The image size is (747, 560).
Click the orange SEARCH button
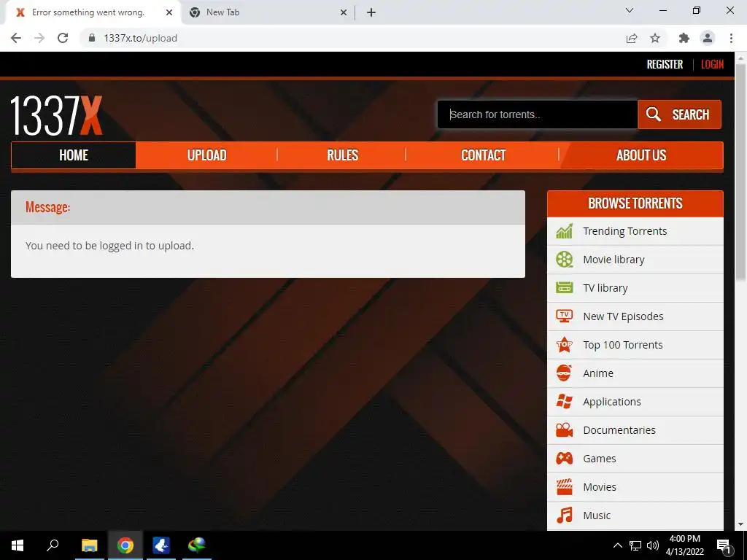click(679, 114)
